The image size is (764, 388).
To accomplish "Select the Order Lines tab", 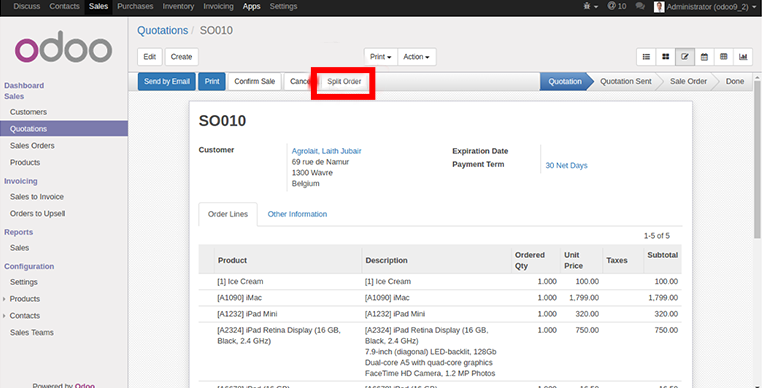I will (228, 214).
